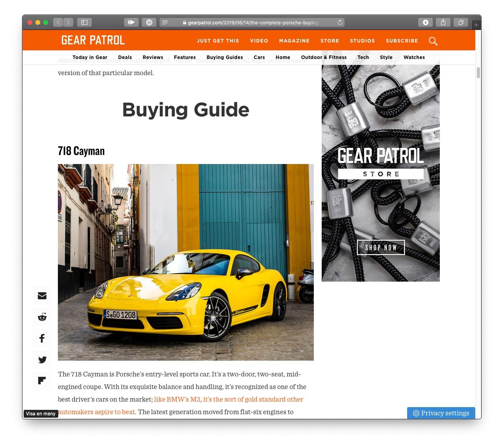The height and width of the screenshot is (448, 504).
Task: Click the fast-forward extension icon in toolbar
Action: point(132,22)
